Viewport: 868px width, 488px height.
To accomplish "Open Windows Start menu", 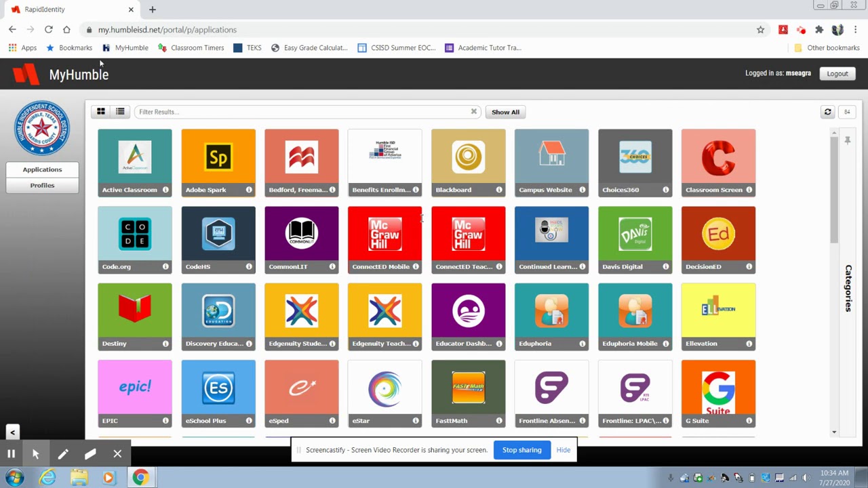I will coord(15,478).
